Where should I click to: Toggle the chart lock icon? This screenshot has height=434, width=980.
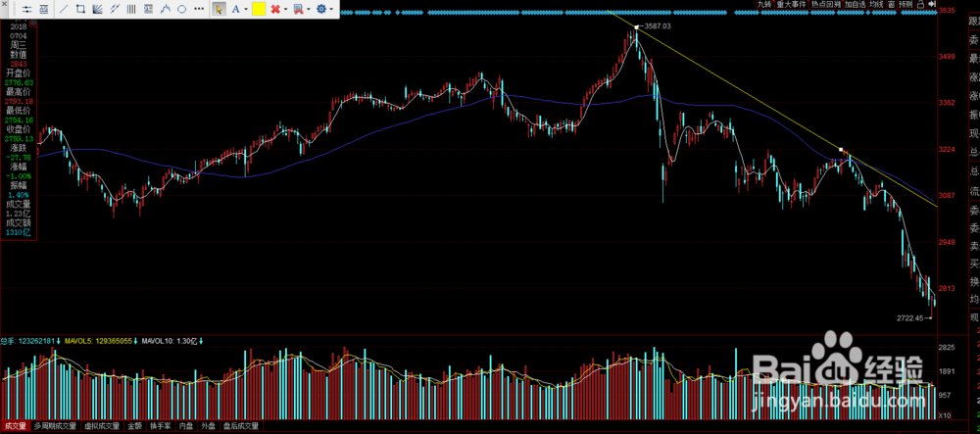coord(921,4)
